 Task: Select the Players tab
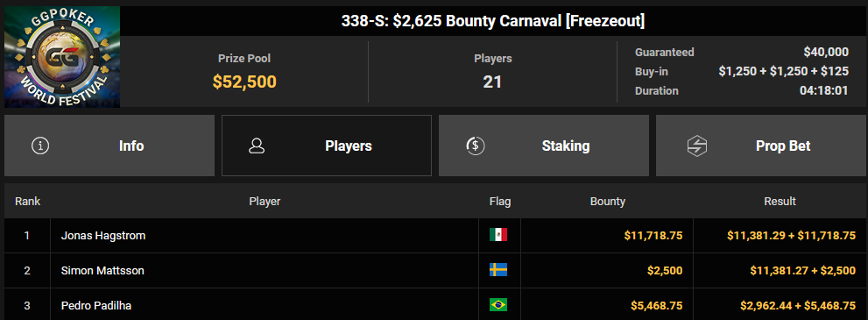pos(327,146)
